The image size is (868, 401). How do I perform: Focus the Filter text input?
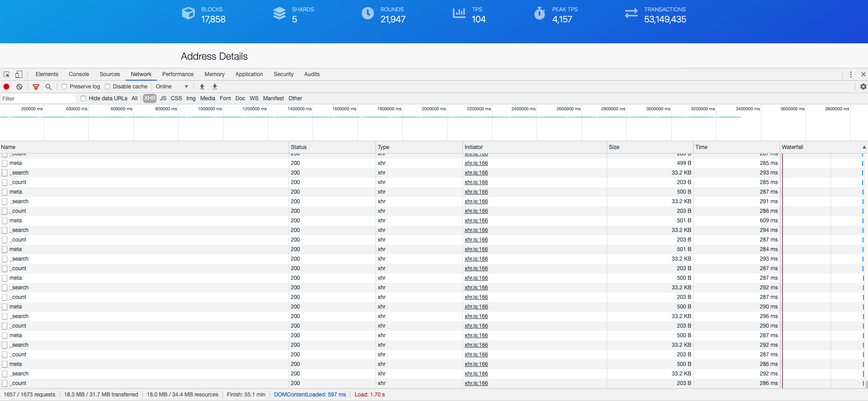coord(38,98)
